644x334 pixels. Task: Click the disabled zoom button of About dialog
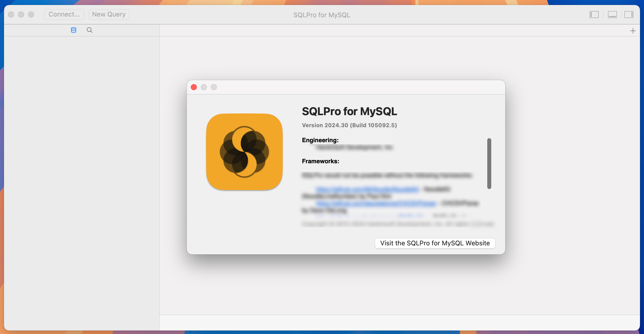(214, 87)
